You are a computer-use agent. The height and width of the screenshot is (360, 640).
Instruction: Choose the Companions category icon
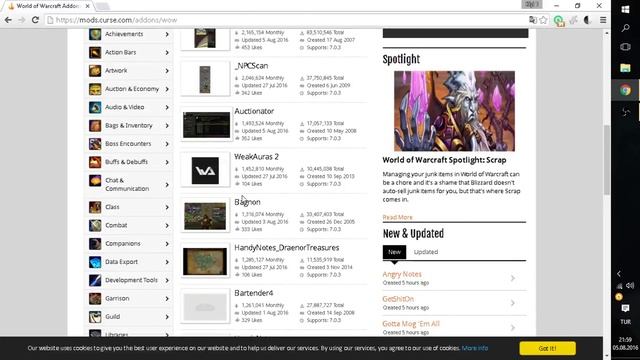point(95,244)
